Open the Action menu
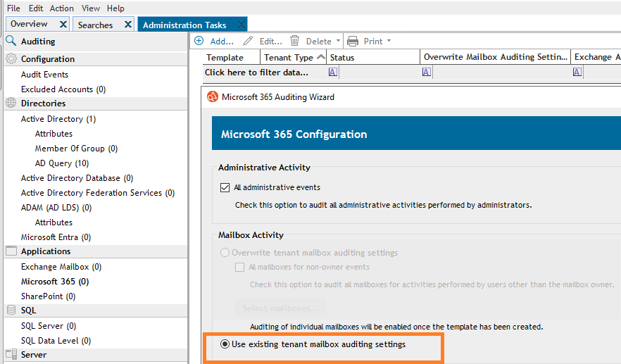This screenshot has height=364, width=621. click(x=61, y=8)
